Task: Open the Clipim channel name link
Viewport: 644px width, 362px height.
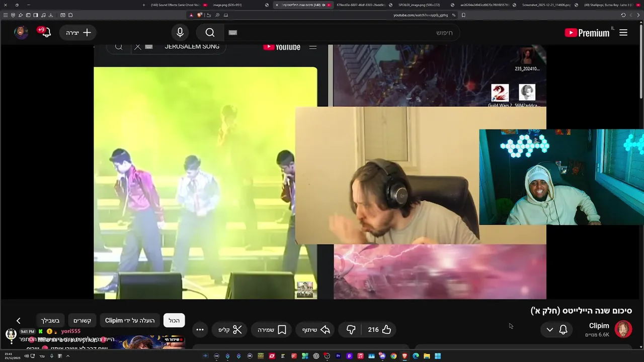Action: point(599,326)
